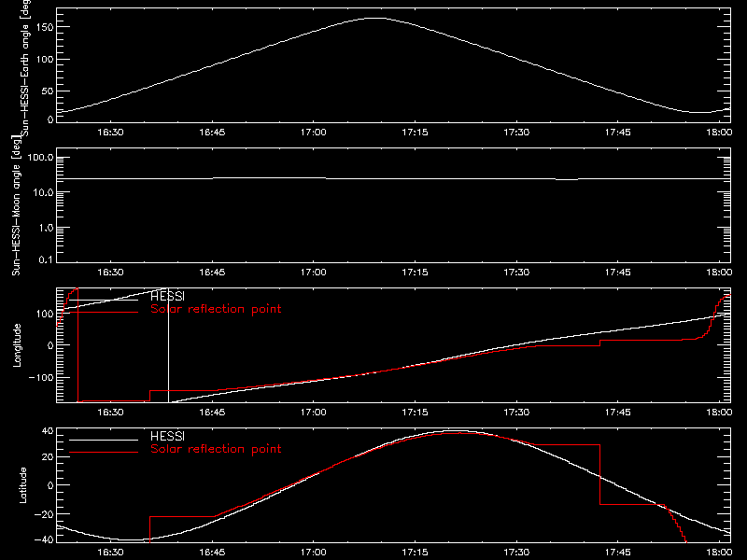
Task: Click the Solar reflection point label in latitude plot
Action: (216, 449)
